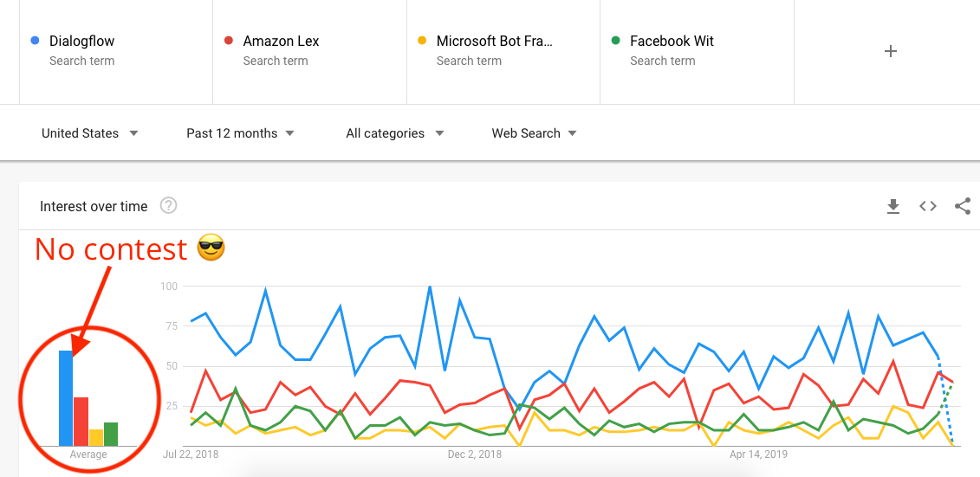
Task: Open the embed code icon
Action: [x=927, y=206]
